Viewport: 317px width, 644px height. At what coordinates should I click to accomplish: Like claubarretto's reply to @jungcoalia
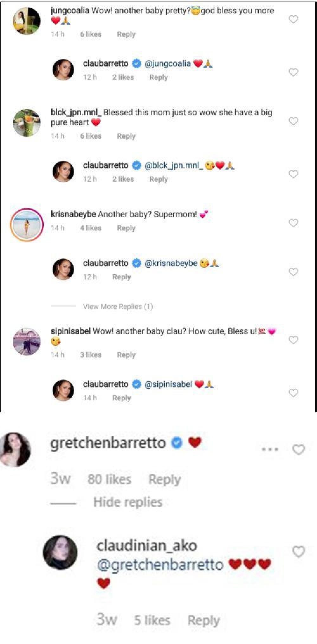coord(293,72)
